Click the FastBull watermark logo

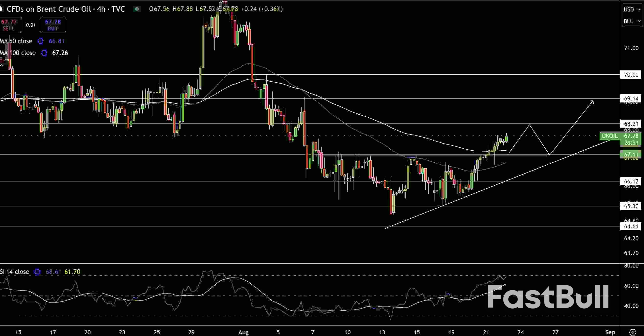[548, 297]
